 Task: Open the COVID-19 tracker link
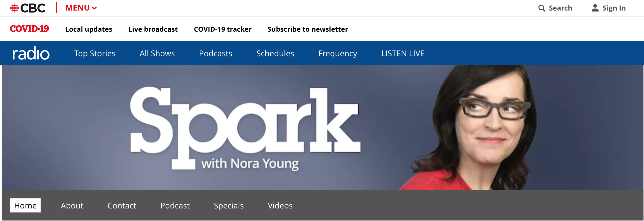click(x=223, y=29)
